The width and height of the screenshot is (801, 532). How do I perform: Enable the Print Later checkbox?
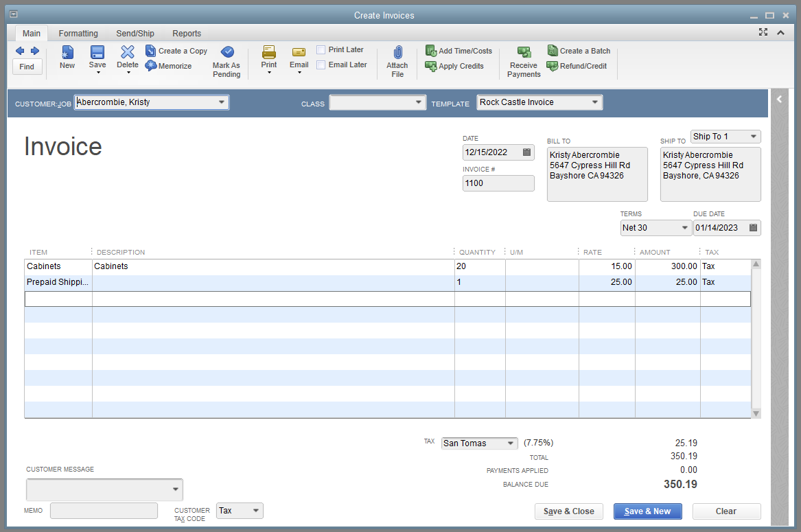tap(321, 49)
